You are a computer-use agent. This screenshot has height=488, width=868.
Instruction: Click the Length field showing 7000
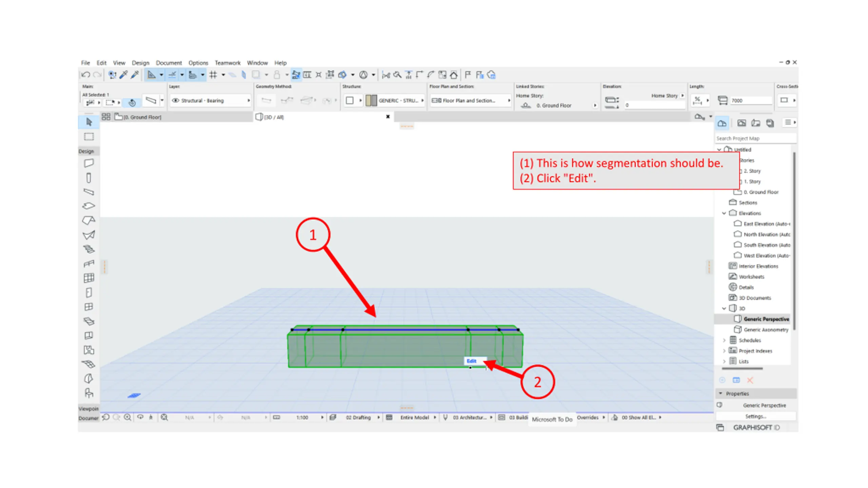751,100
